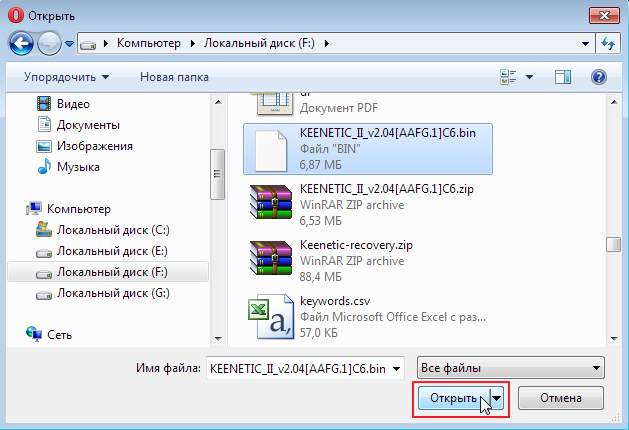Open the view options dropdown arrow
This screenshot has height=430, width=629.
pos(530,77)
